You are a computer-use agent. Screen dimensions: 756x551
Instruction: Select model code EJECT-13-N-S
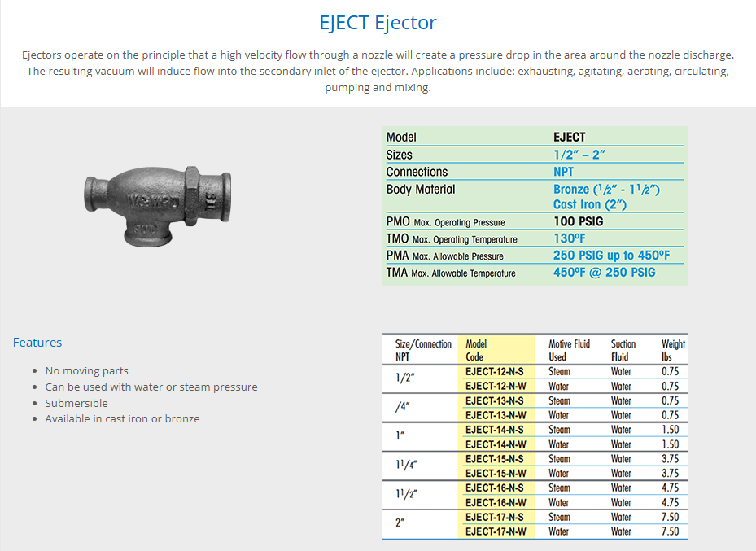pyautogui.click(x=495, y=401)
